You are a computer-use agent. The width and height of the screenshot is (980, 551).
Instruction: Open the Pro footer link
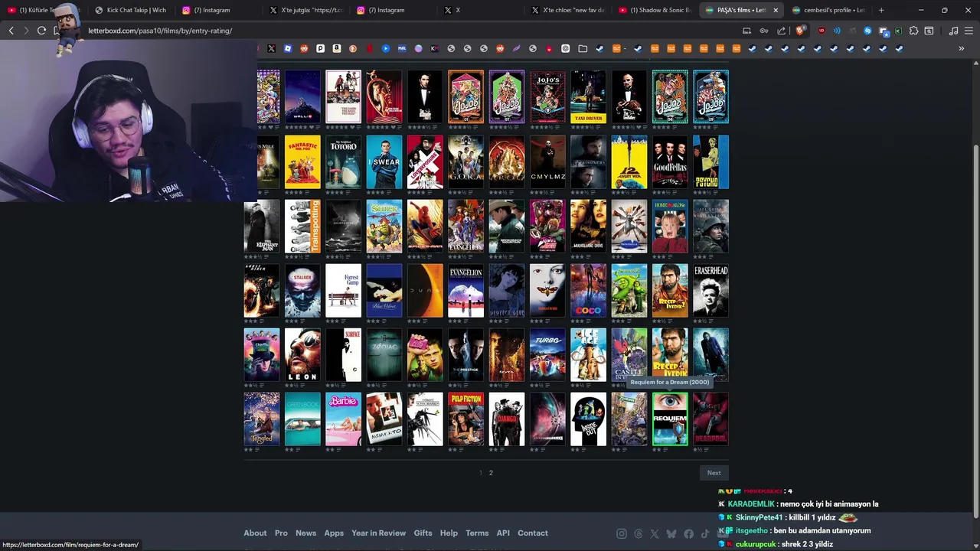[x=281, y=533]
